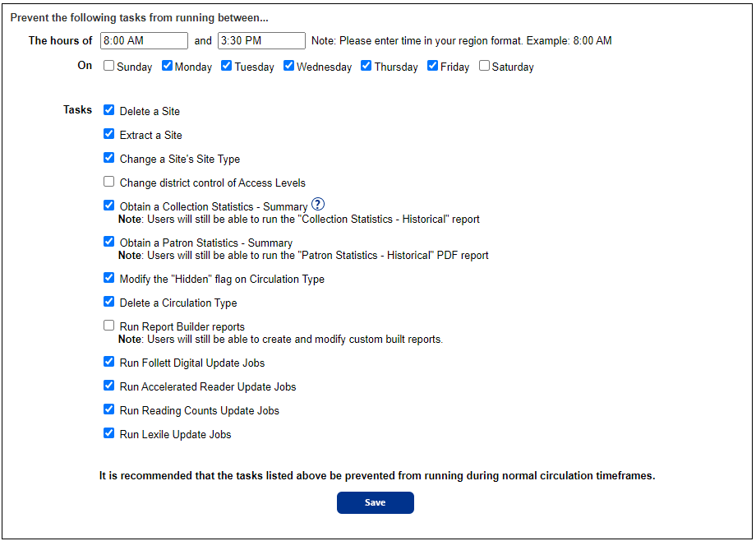756x541 pixels.
Task: Open the help tooltip for Collection Statistics
Action: pyautogui.click(x=317, y=204)
